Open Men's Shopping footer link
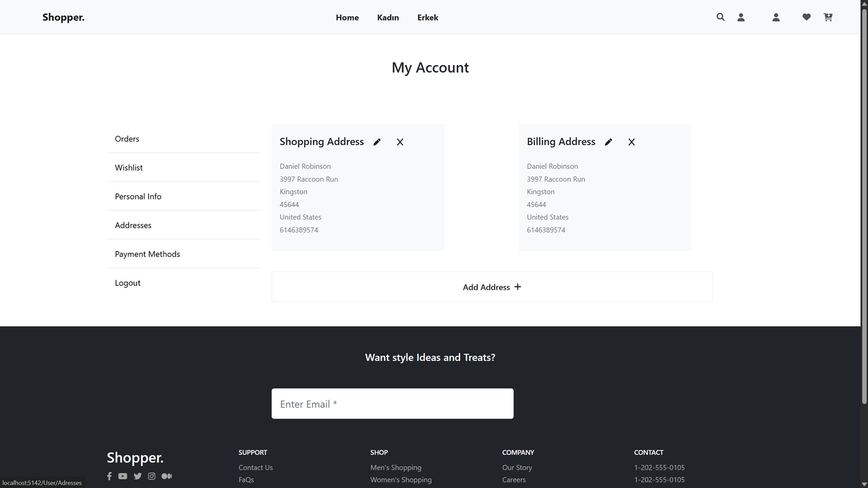 (x=396, y=467)
